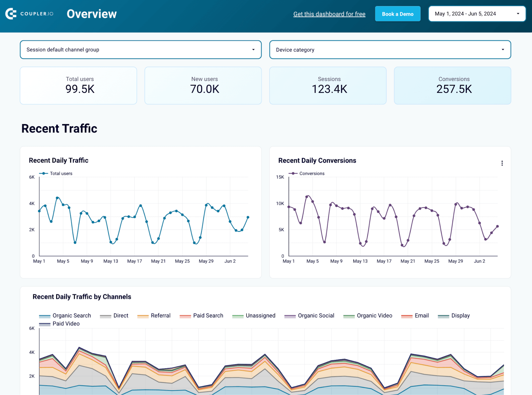This screenshot has height=395, width=532.
Task: Toggle the Email legend item
Action: pos(415,315)
